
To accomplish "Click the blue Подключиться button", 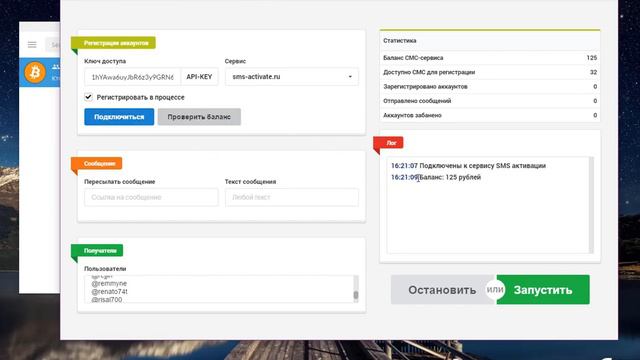I will click(x=119, y=117).
